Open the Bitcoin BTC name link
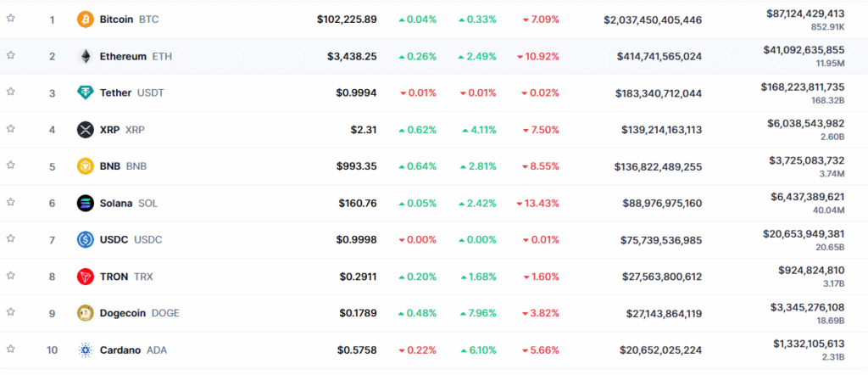Image resolution: width=868 pixels, height=375 pixels. click(128, 19)
